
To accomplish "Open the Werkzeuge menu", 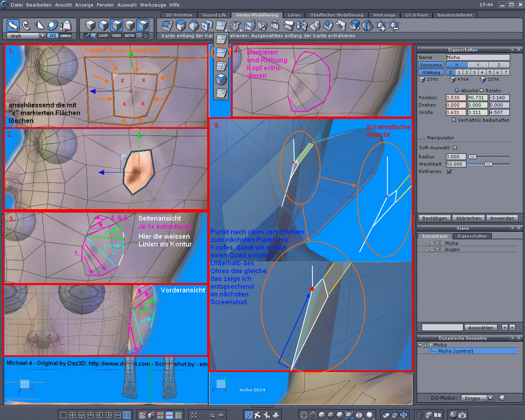I will [x=154, y=5].
